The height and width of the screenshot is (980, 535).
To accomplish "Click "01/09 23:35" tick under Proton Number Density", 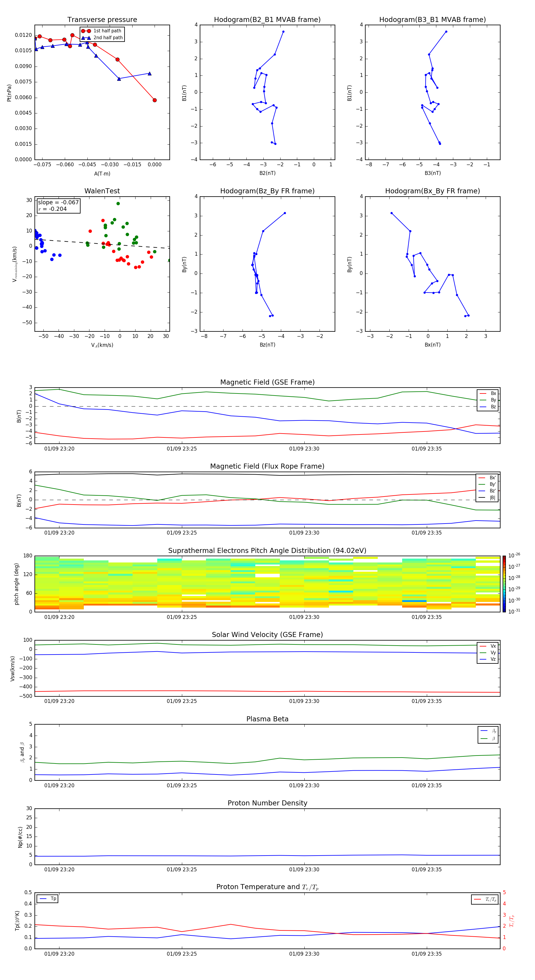I will (427, 870).
